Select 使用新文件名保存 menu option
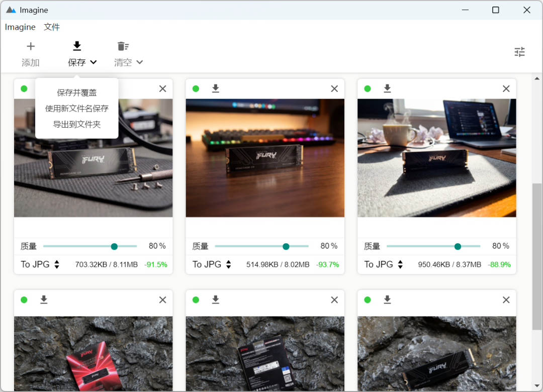This screenshot has width=543, height=392. pos(76,109)
